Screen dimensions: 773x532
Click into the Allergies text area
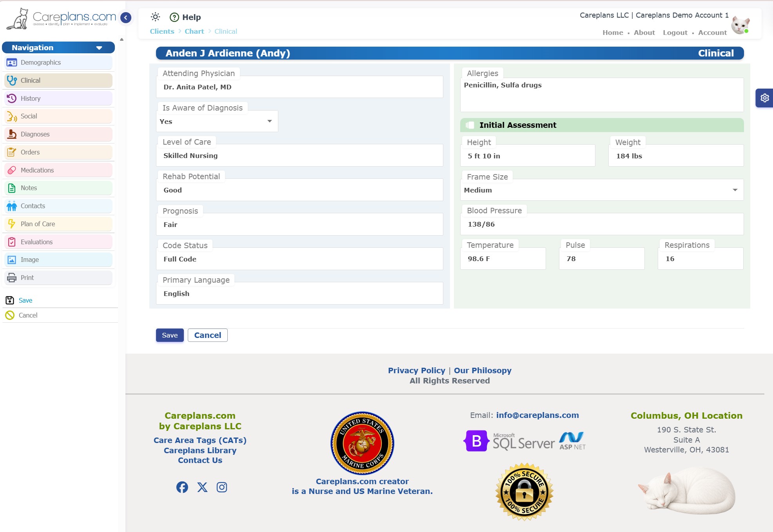click(x=602, y=95)
